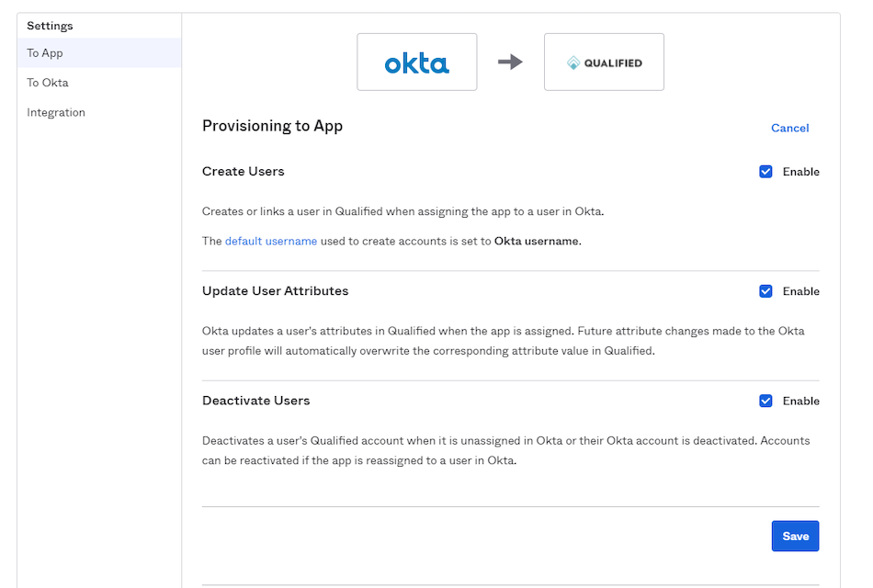Click the Create Users section title
This screenshot has width=873, height=588.
[x=243, y=172]
